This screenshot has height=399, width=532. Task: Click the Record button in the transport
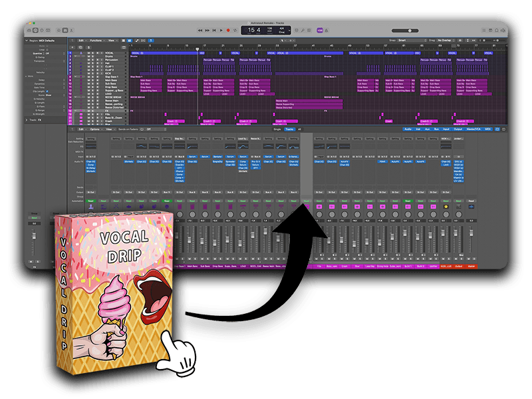click(228, 30)
